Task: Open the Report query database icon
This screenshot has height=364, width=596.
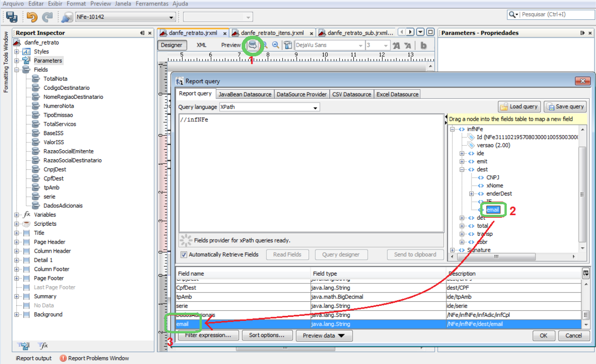Action: 252,45
